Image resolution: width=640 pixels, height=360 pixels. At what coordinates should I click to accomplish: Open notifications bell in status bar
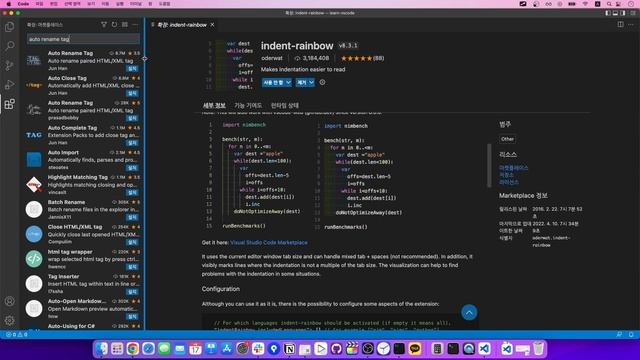(631, 334)
